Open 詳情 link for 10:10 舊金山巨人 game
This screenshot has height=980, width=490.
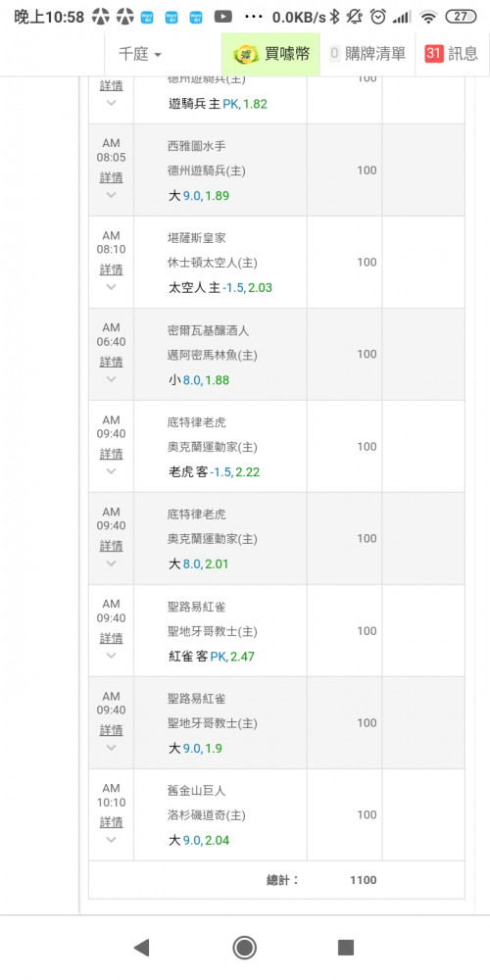click(x=111, y=822)
